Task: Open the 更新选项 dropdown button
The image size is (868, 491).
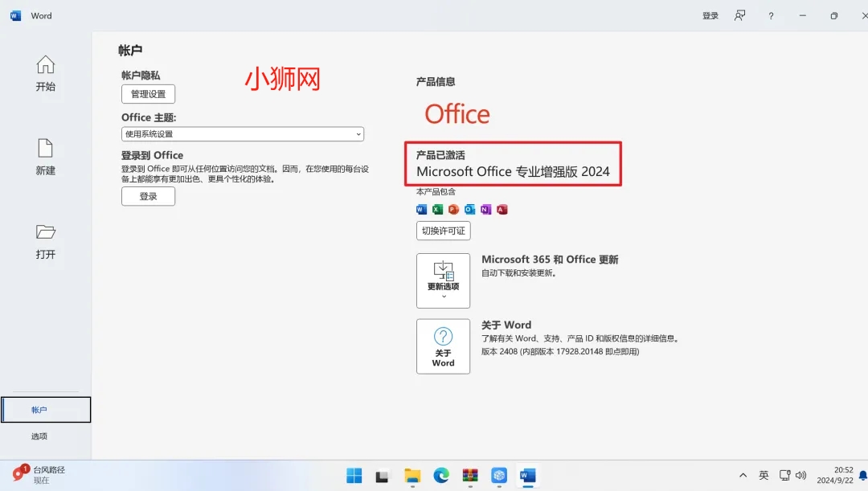Action: pos(444,280)
